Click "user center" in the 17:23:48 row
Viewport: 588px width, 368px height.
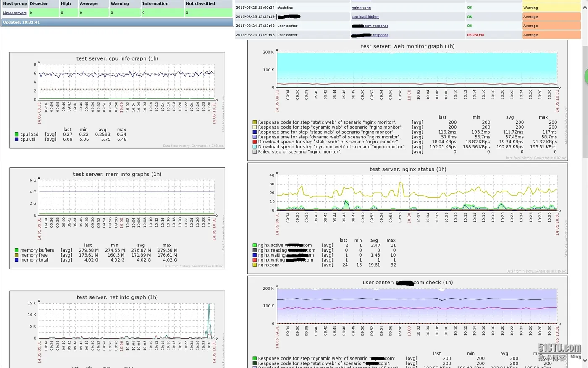coord(287,26)
